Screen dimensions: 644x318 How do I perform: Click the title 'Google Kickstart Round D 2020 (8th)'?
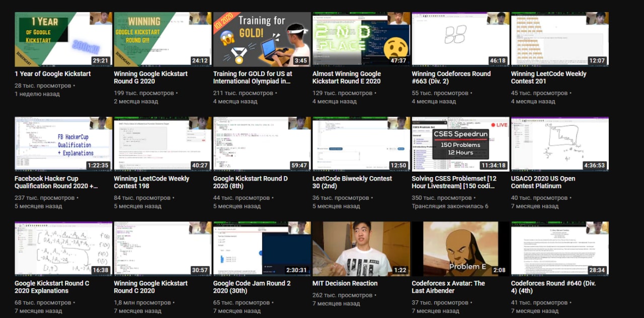coord(251,182)
